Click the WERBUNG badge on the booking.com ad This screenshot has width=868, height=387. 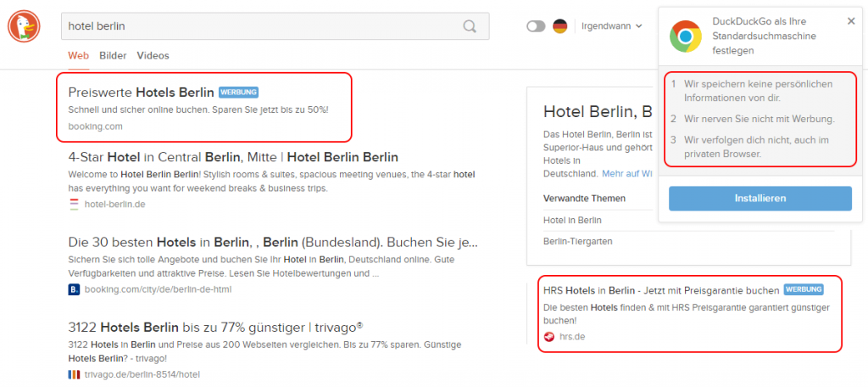[x=238, y=92]
